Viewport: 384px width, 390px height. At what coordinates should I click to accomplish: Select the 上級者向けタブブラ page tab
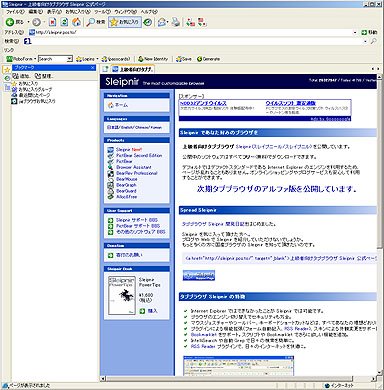[133, 69]
